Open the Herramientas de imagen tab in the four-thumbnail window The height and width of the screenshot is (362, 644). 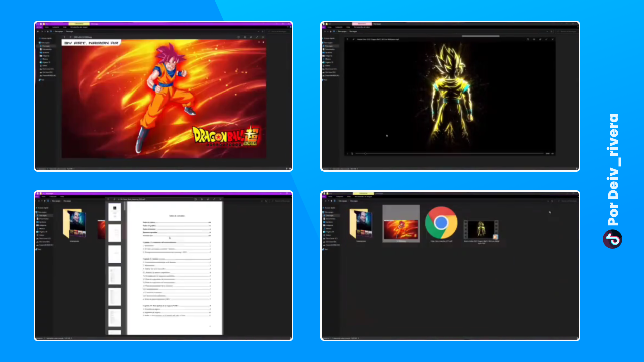point(363,197)
